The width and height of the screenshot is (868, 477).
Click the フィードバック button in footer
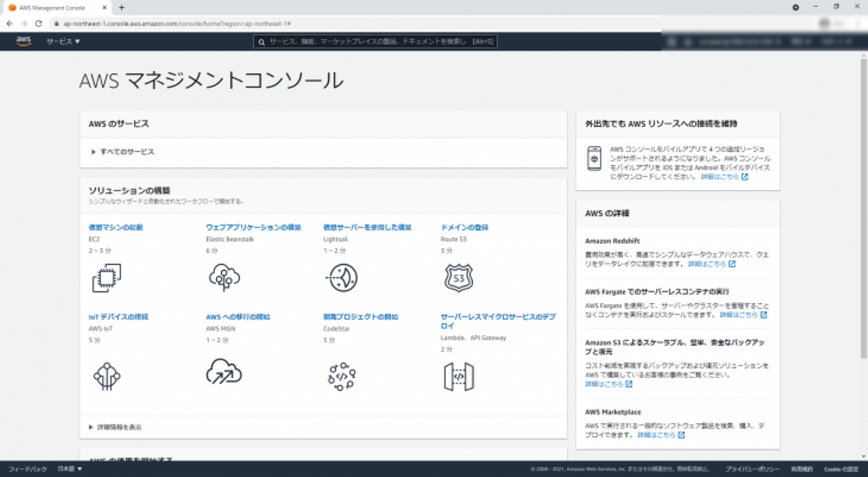[x=28, y=469]
